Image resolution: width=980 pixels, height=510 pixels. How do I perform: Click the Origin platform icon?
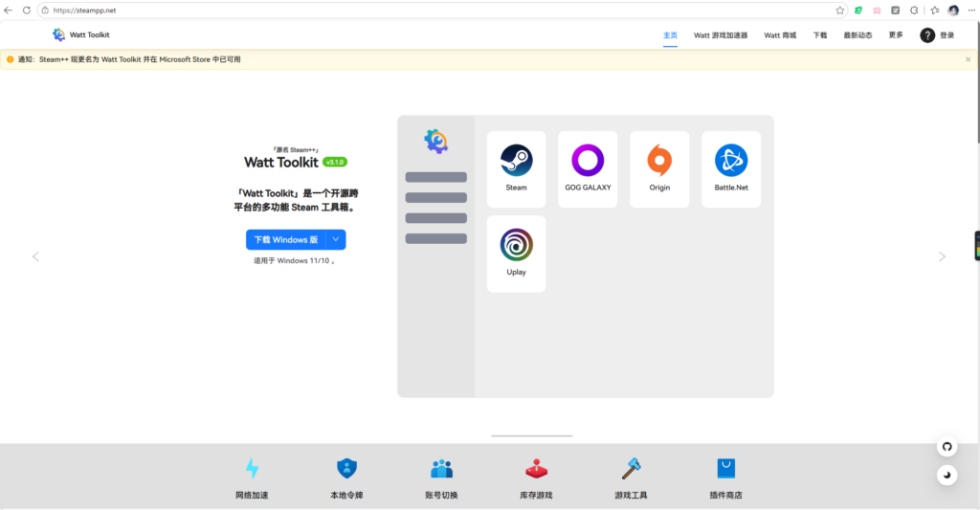pos(659,160)
